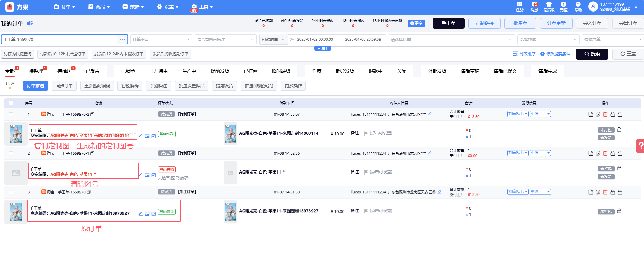Click the product thumbnail for order 1
The image size is (644, 253).
pyautogui.click(x=16, y=134)
